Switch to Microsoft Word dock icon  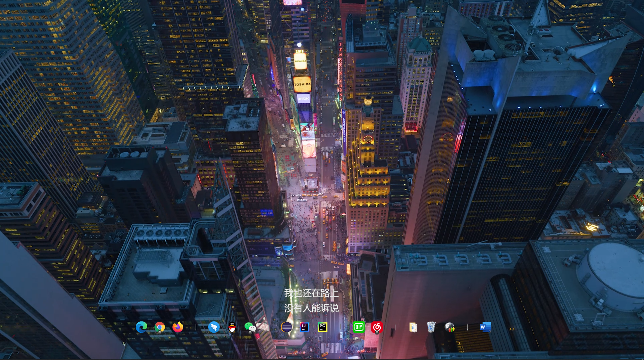(486, 327)
